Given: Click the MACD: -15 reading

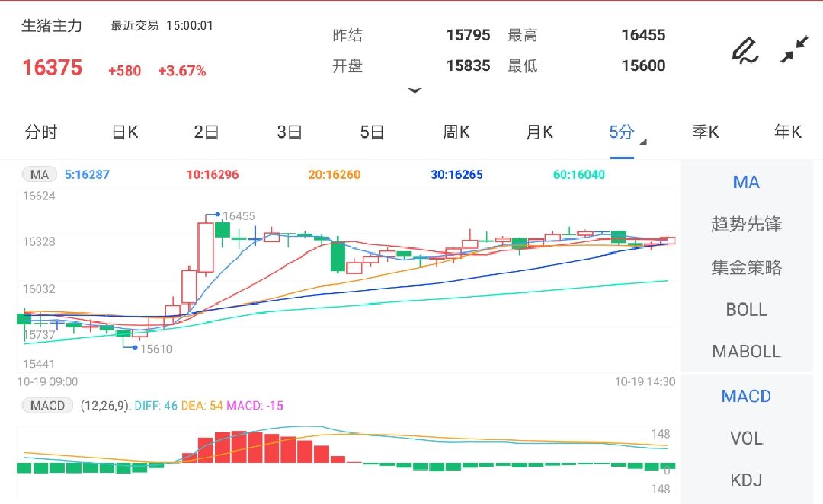Looking at the screenshot, I should [x=255, y=405].
